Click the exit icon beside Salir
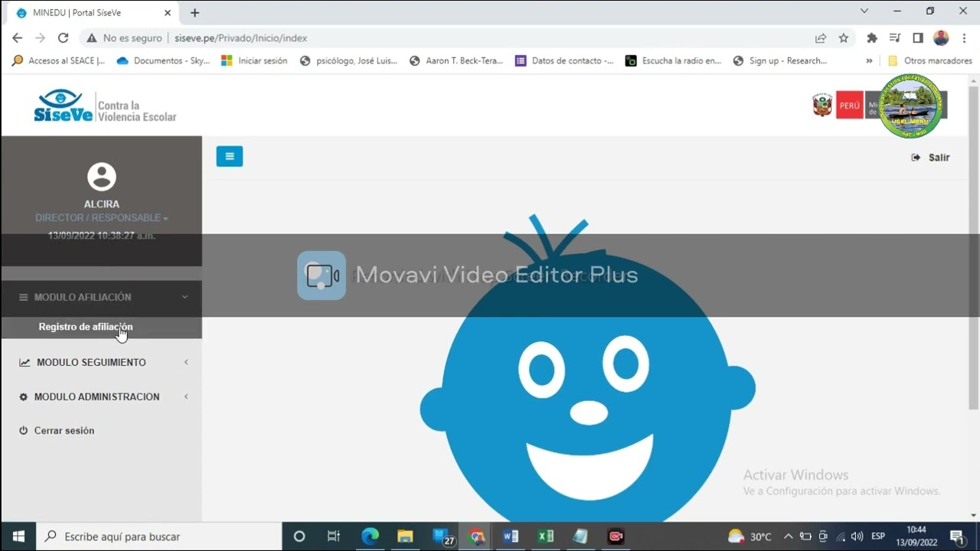980x551 pixels. (916, 158)
